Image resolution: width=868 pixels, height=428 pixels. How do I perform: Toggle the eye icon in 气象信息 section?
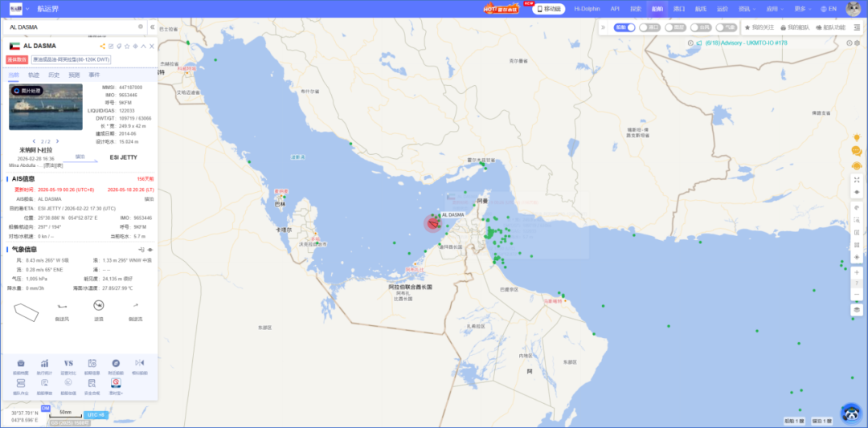pos(150,250)
